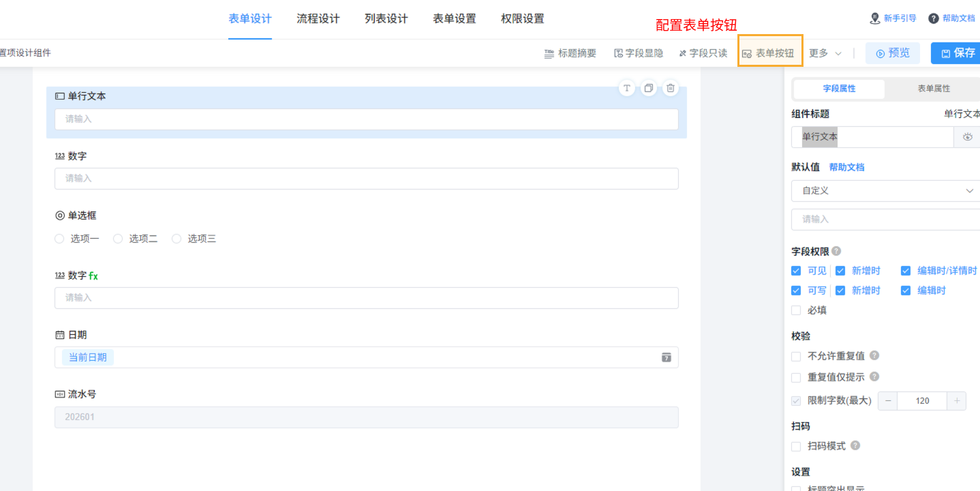Viewport: 980px width, 491px height.
Task: Uncheck 编辑时 in the 可写 row
Action: pyautogui.click(x=906, y=291)
